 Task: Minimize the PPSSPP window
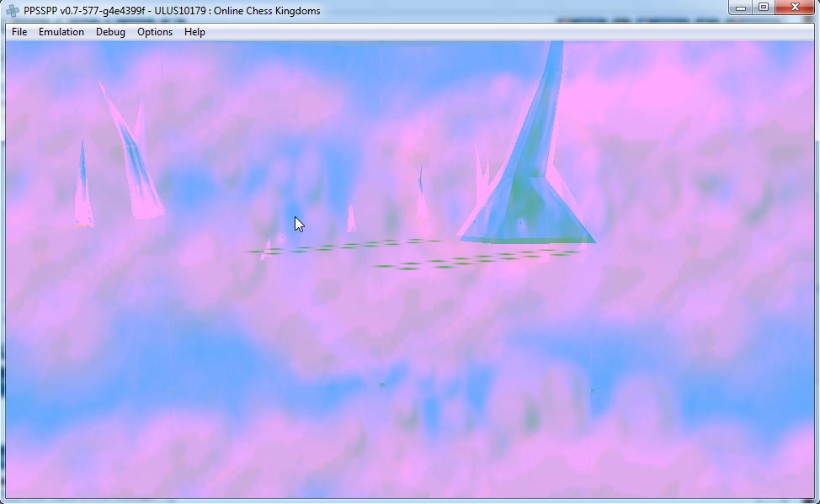pyautogui.click(x=741, y=8)
